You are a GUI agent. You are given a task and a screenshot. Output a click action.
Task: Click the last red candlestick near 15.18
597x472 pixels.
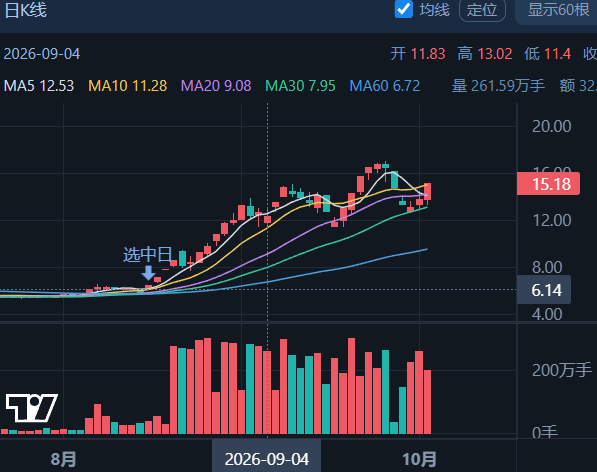tap(428, 191)
